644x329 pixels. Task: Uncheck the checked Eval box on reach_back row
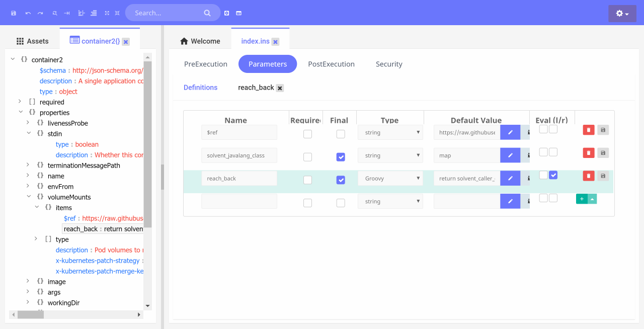pos(553,175)
